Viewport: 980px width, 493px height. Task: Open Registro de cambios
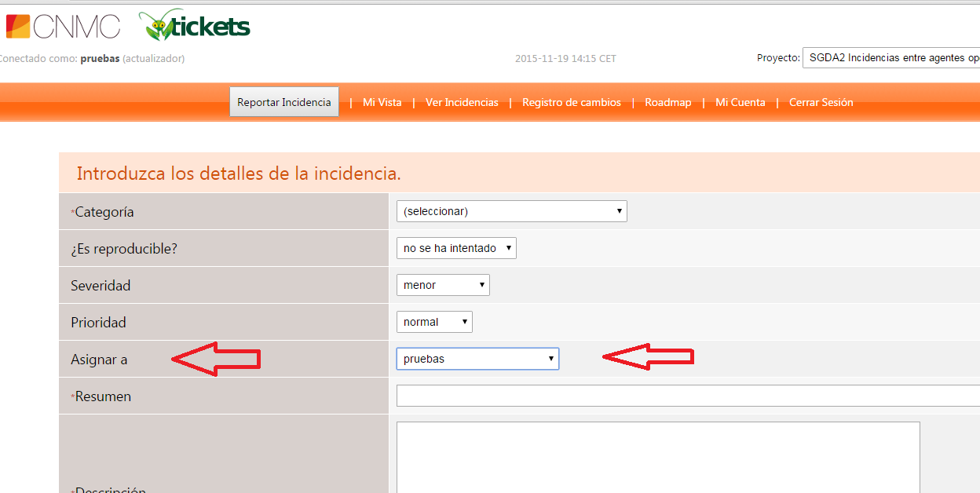coord(571,103)
